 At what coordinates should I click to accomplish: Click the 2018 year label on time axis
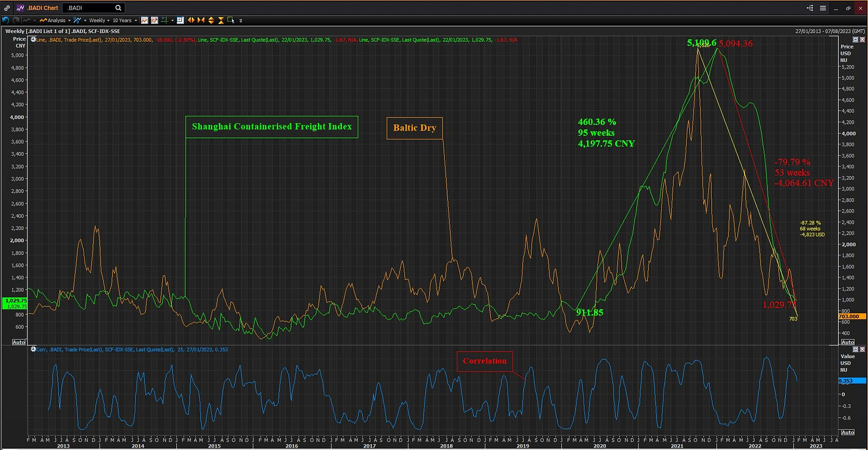446,445
